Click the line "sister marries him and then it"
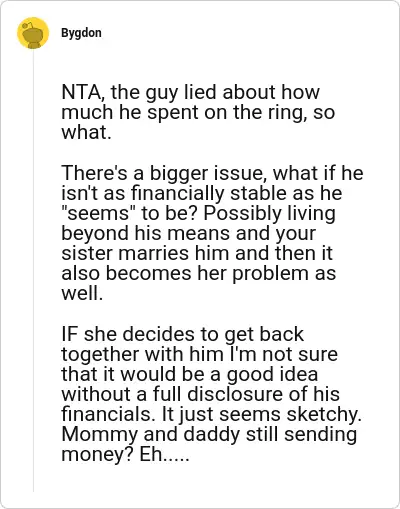 (x=197, y=253)
